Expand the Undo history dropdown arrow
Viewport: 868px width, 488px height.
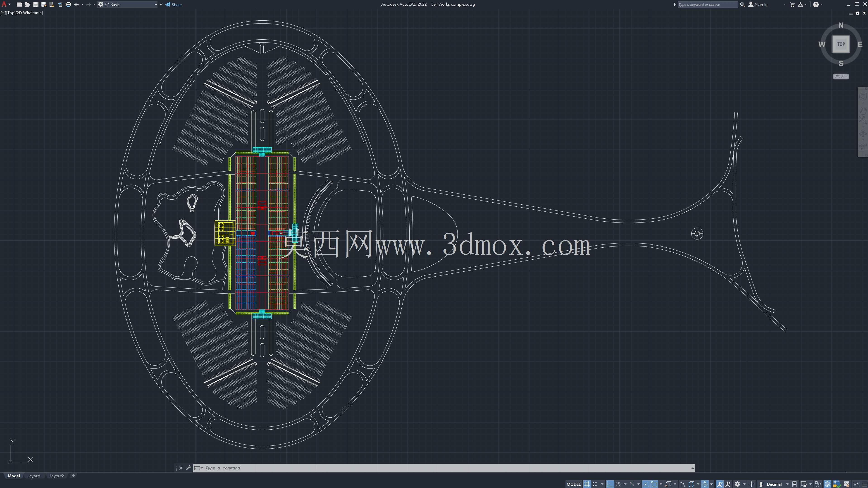point(83,4)
